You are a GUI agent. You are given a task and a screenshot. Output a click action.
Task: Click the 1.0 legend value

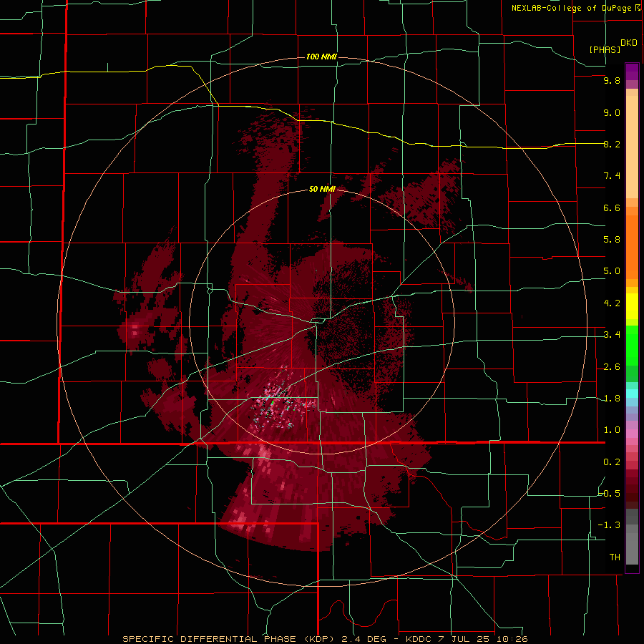(x=612, y=430)
